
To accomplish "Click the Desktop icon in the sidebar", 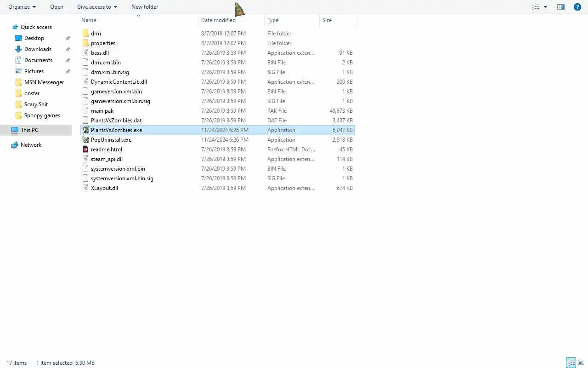I will pos(18,38).
